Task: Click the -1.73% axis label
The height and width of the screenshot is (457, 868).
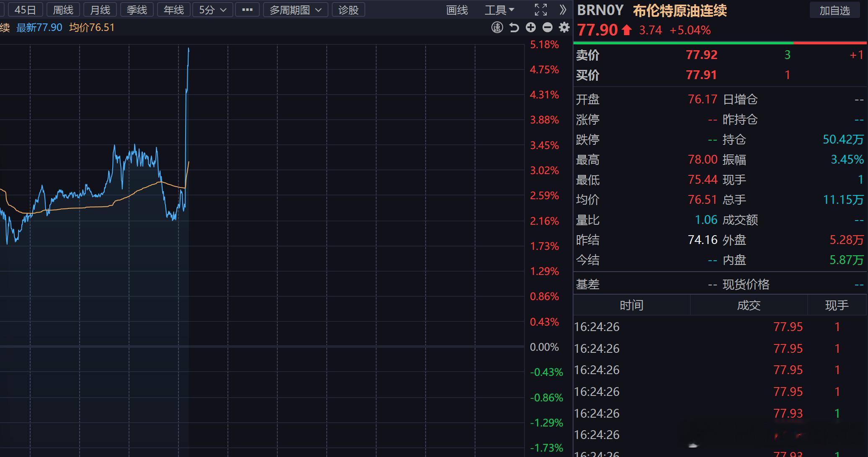Action: pos(546,448)
